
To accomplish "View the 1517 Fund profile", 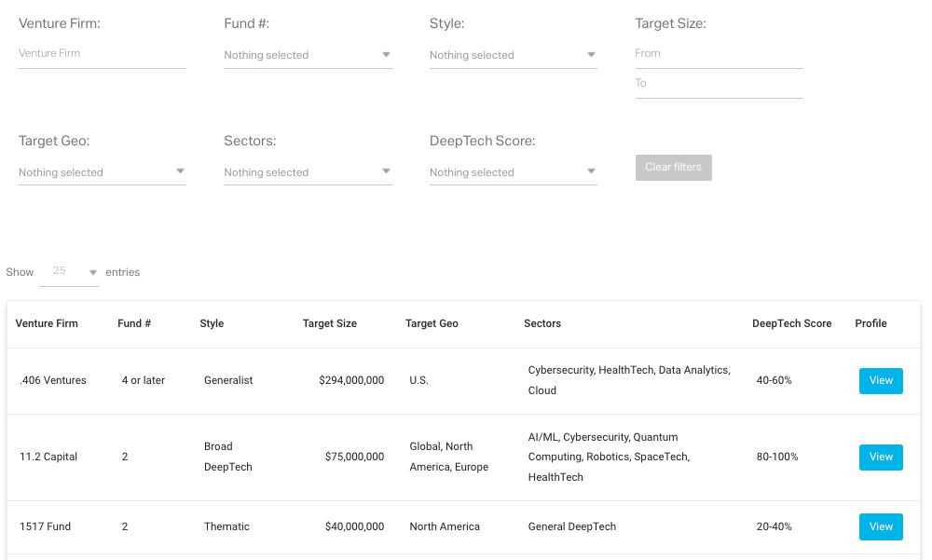I will point(881,526).
